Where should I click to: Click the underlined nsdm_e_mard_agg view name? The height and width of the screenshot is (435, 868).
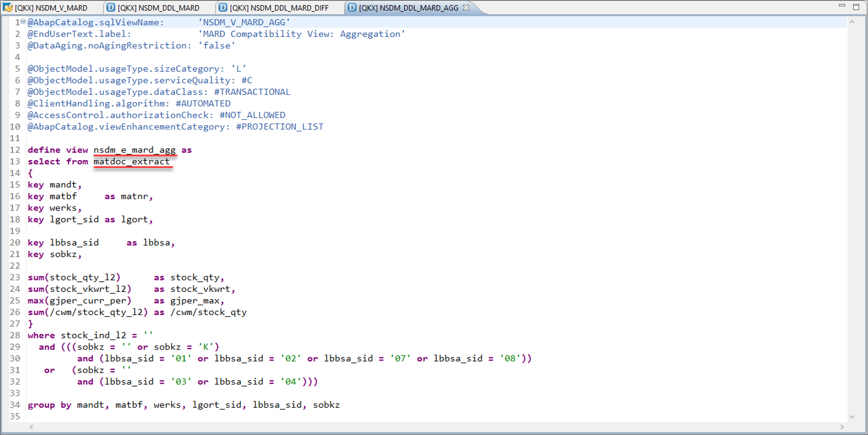pos(134,150)
